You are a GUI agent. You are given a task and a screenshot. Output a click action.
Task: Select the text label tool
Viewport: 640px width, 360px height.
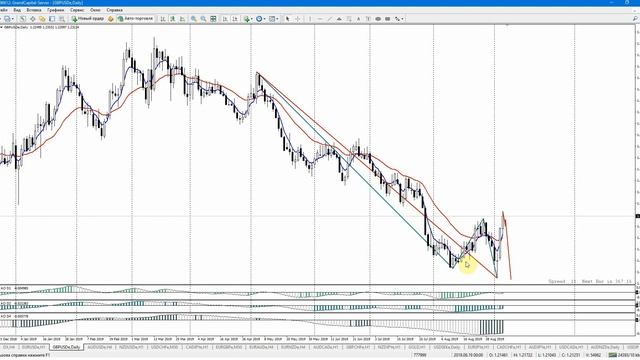368,19
